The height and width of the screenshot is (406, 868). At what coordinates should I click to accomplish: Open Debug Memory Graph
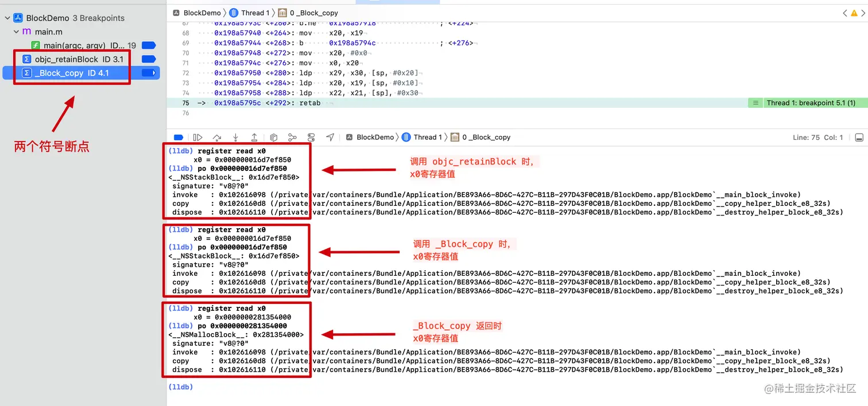[x=292, y=137]
